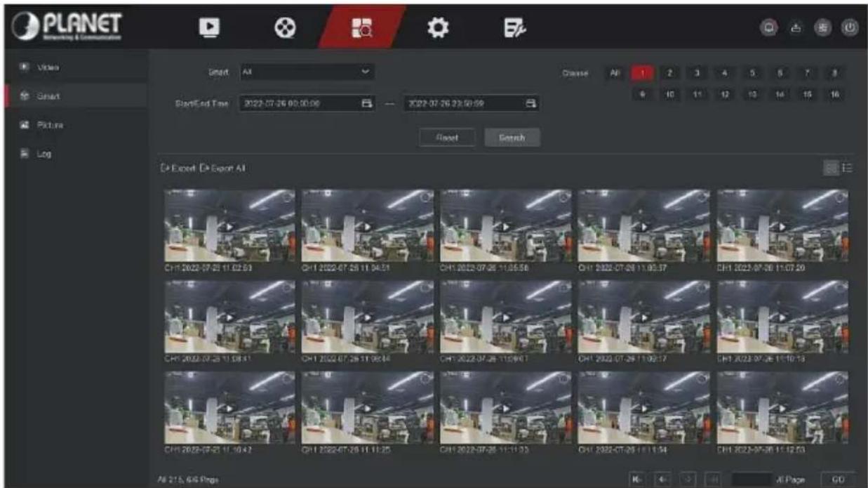Select channel 2
The height and width of the screenshot is (488, 868).
click(x=670, y=72)
